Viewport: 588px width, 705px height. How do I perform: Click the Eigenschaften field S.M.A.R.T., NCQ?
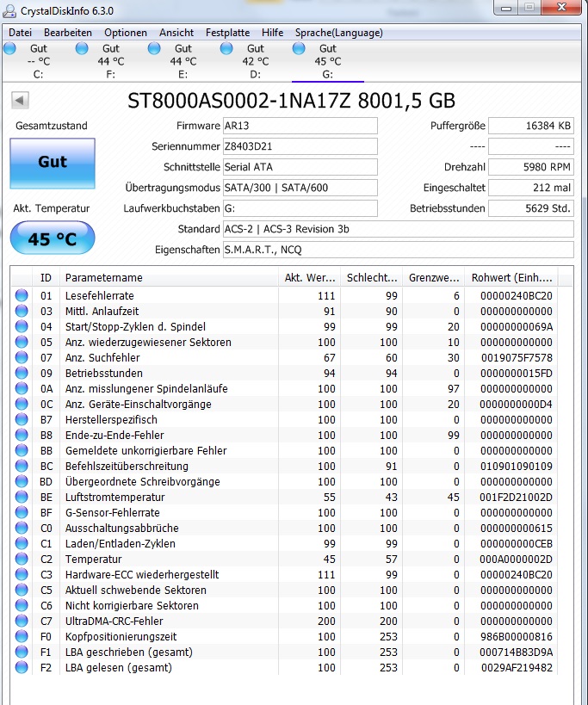click(x=399, y=250)
